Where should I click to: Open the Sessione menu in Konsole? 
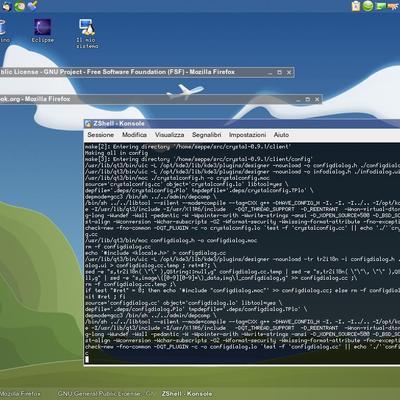100,135
